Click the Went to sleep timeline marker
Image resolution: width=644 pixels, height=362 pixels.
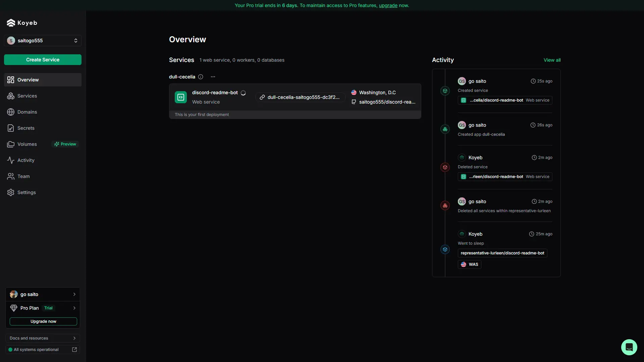445,249
